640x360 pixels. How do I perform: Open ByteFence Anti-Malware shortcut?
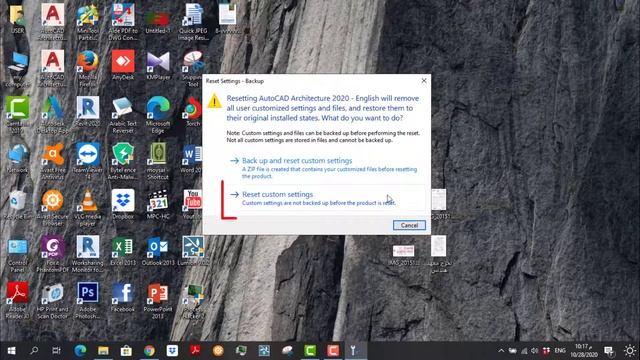point(123,162)
